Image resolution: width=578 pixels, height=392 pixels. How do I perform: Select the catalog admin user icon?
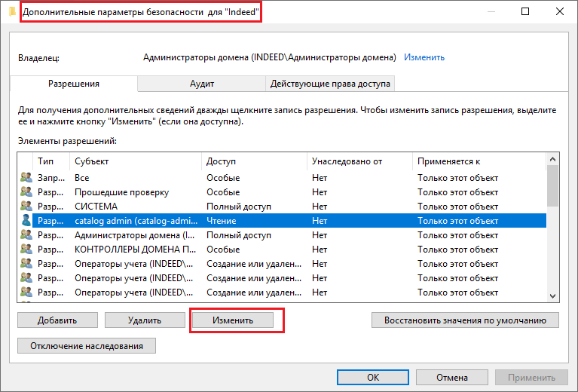click(26, 221)
